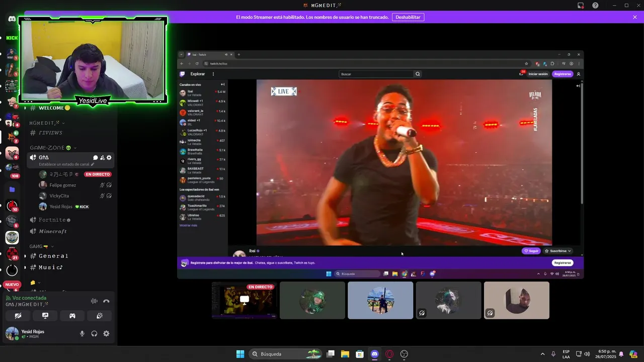Open Task View from taskbar
The image size is (644, 362).
(x=331, y=354)
